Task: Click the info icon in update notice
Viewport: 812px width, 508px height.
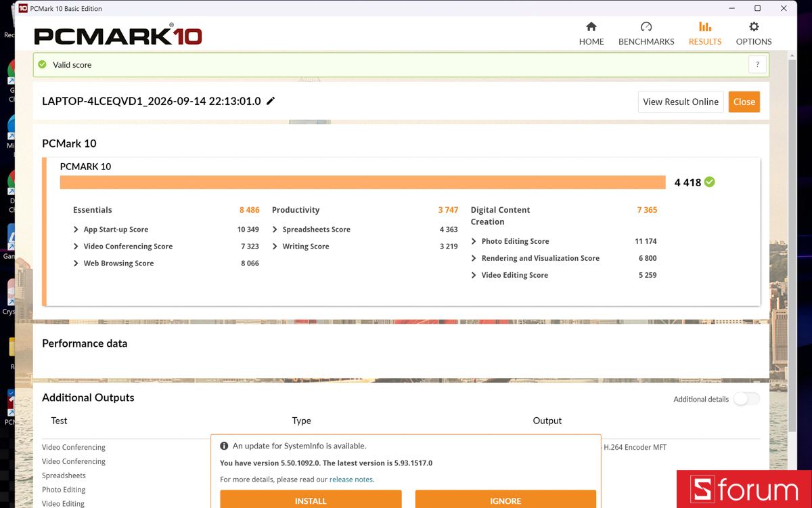Action: [x=224, y=446]
